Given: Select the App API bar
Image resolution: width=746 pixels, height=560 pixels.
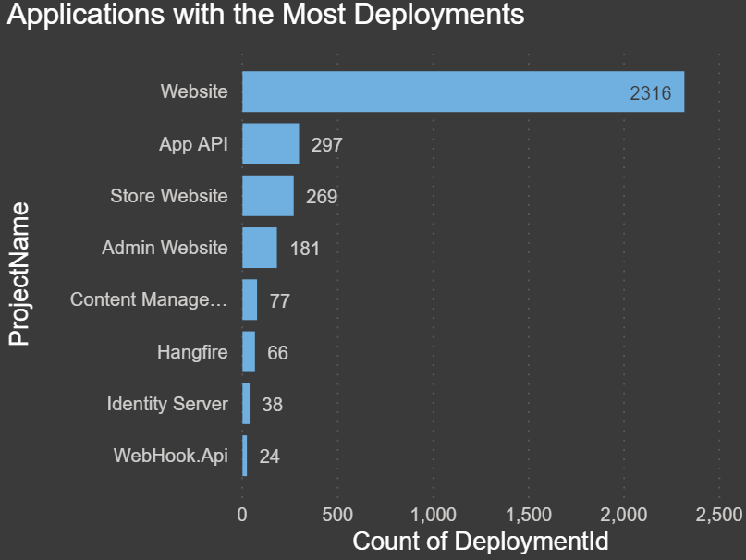Looking at the screenshot, I should 270,143.
